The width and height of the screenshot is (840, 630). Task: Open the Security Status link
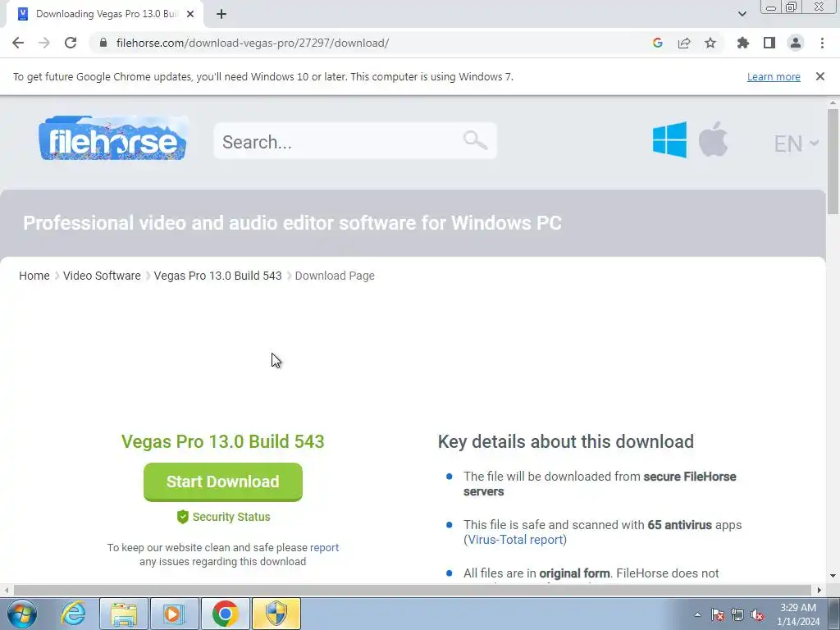(231, 517)
